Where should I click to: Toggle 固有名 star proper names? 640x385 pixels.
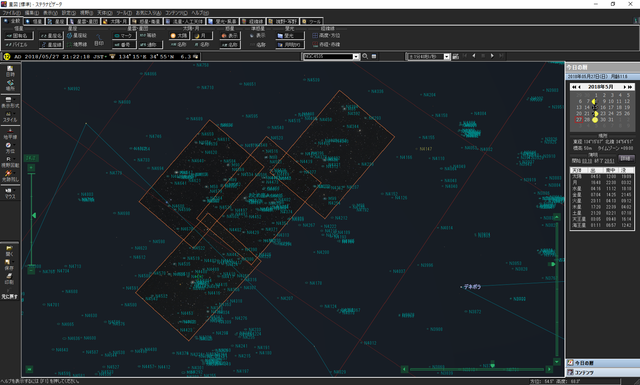click(x=17, y=36)
